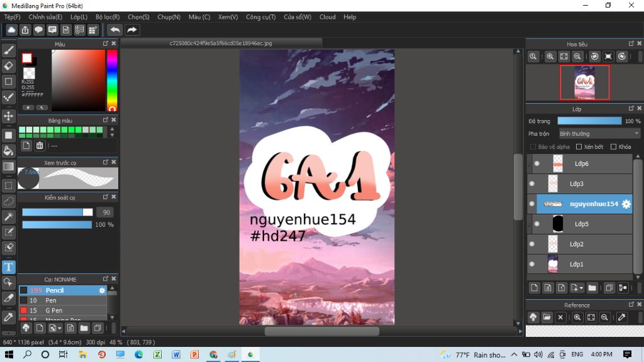
Task: Open the Pha trộn blend mode dropdown
Action: coord(599,134)
